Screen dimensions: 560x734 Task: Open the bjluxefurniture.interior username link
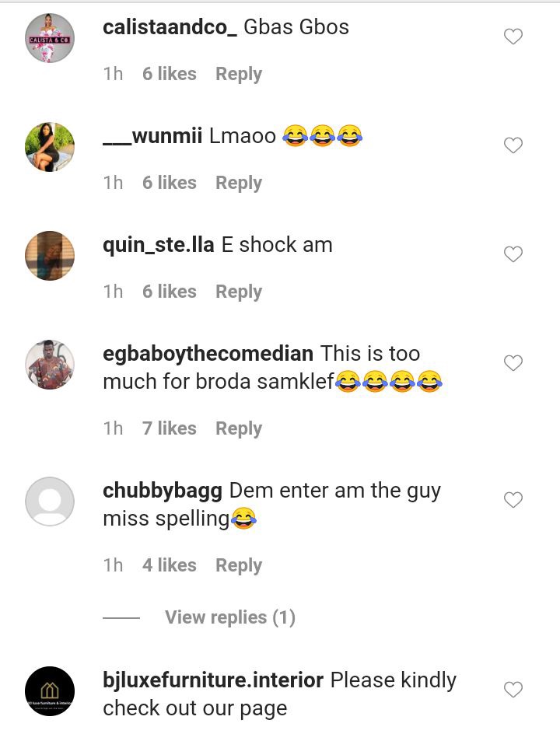[x=213, y=680]
